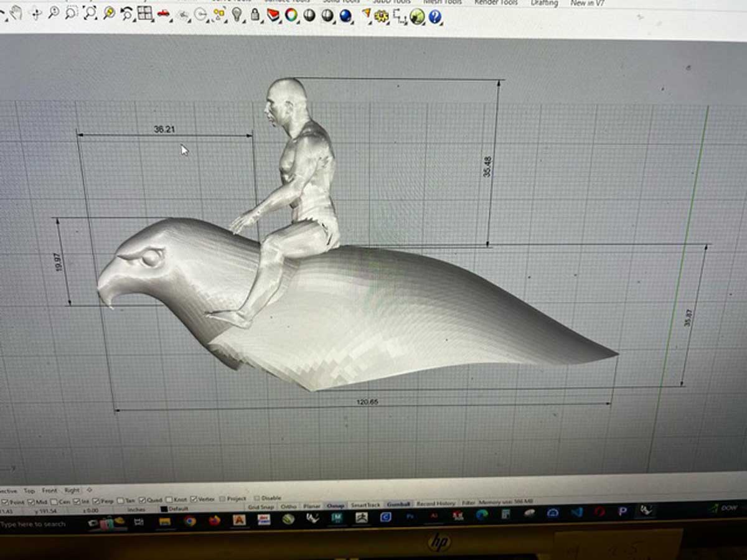Click the Record History button

click(x=436, y=503)
